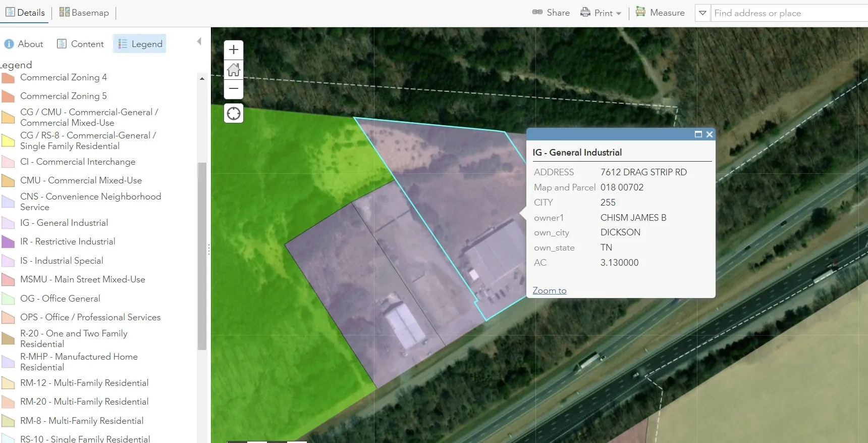Image resolution: width=868 pixels, height=443 pixels.
Task: Click the CITY value 255
Action: 608,203
